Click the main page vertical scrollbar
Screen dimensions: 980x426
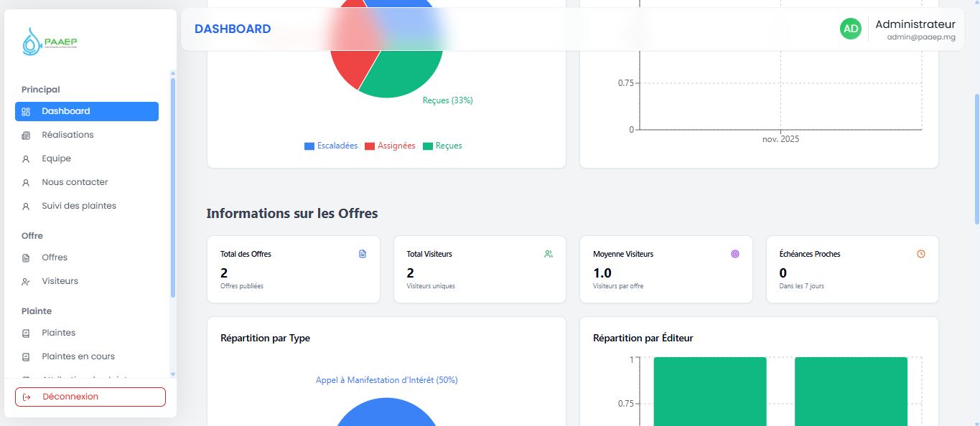(976, 158)
